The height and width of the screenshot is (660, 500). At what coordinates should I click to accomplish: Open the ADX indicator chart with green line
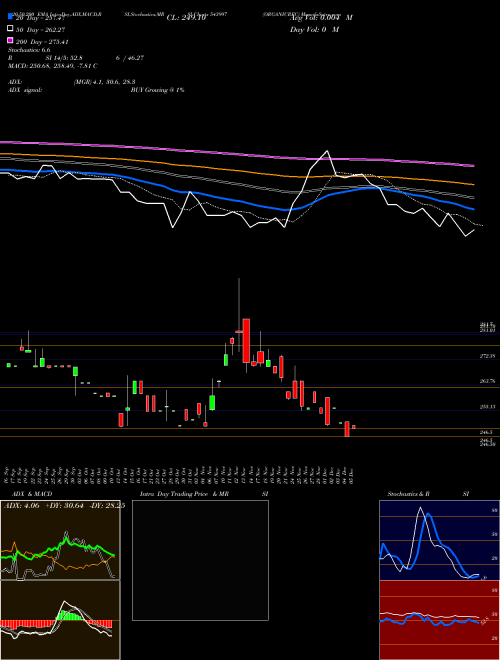[60, 540]
